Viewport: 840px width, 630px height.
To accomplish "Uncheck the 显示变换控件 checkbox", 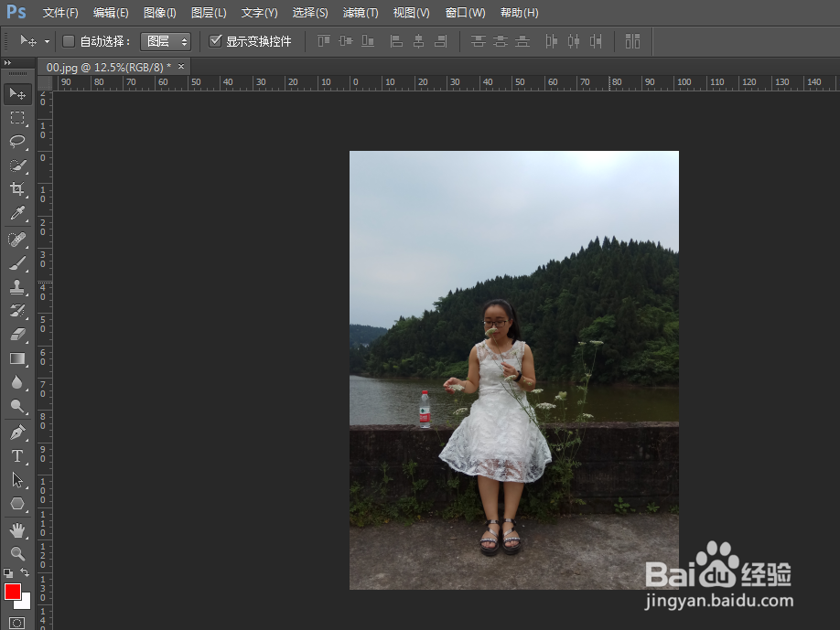I will coord(215,40).
